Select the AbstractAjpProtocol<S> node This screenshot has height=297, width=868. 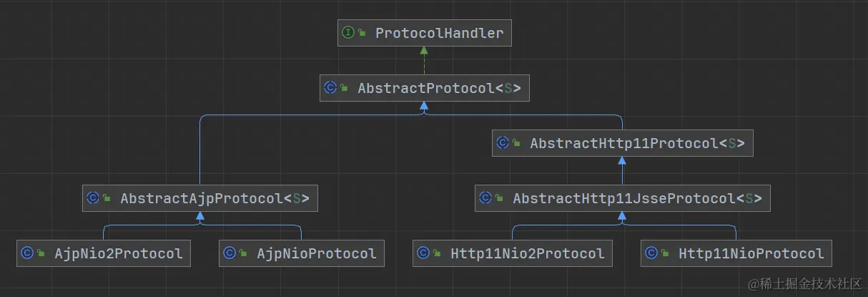199,198
